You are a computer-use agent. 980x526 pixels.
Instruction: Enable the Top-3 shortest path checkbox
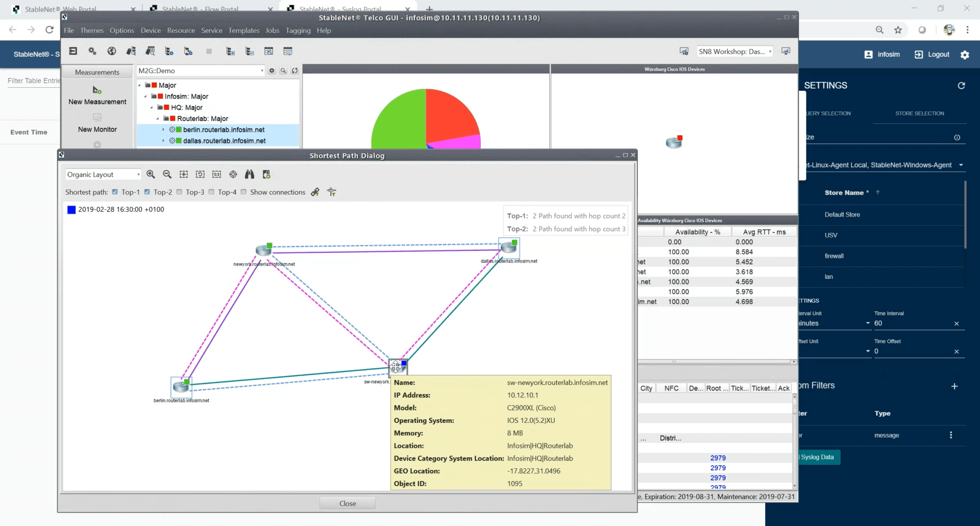179,192
